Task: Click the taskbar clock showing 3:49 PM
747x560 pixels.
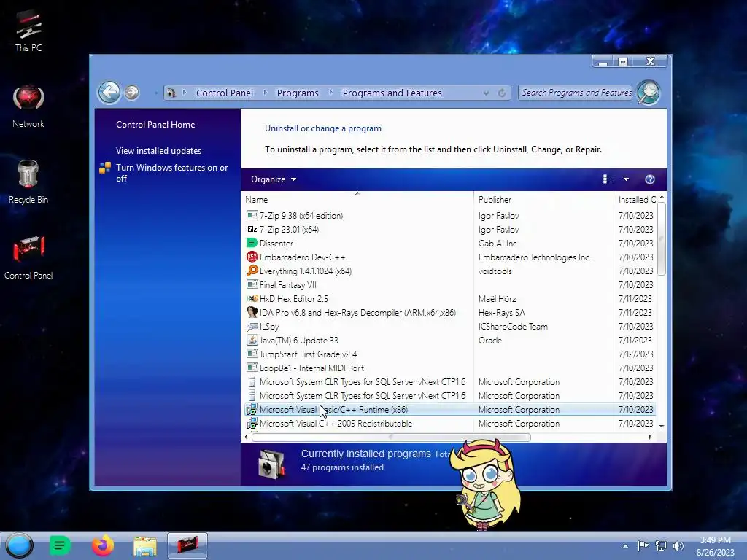Action: click(x=715, y=546)
